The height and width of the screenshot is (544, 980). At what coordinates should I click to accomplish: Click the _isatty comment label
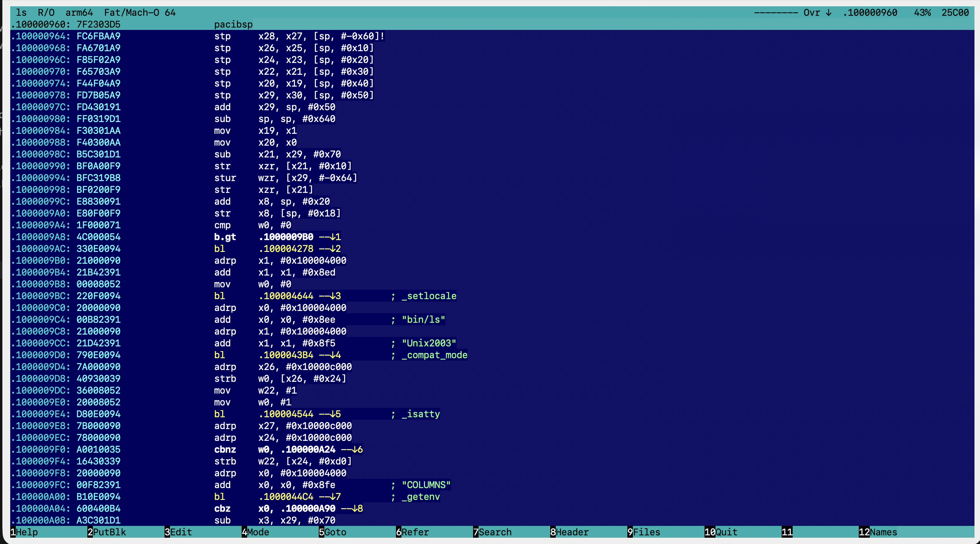[x=421, y=414]
